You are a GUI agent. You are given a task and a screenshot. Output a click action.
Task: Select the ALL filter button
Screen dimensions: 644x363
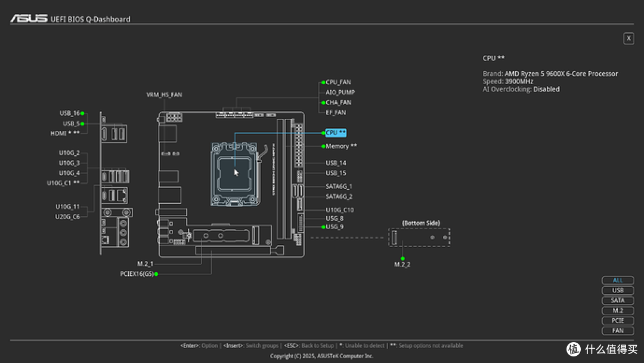[x=618, y=280]
